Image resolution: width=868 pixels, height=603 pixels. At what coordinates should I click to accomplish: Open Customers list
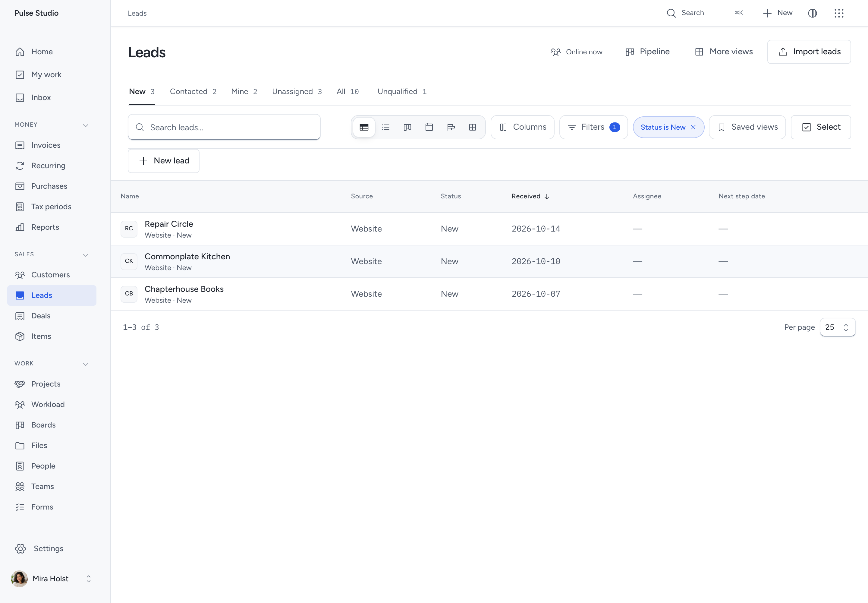coord(52,275)
